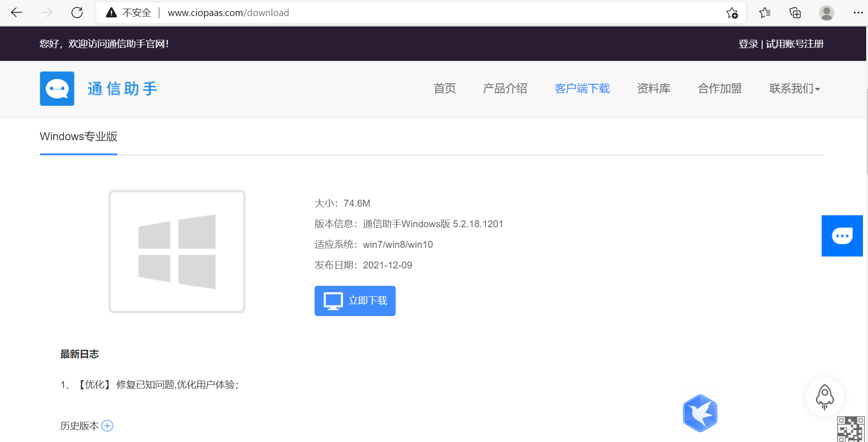
Task: Click the browser back arrow
Action: point(17,13)
